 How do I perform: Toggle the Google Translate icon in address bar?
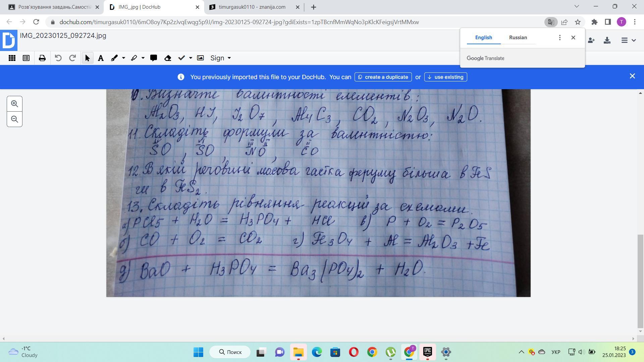click(550, 22)
